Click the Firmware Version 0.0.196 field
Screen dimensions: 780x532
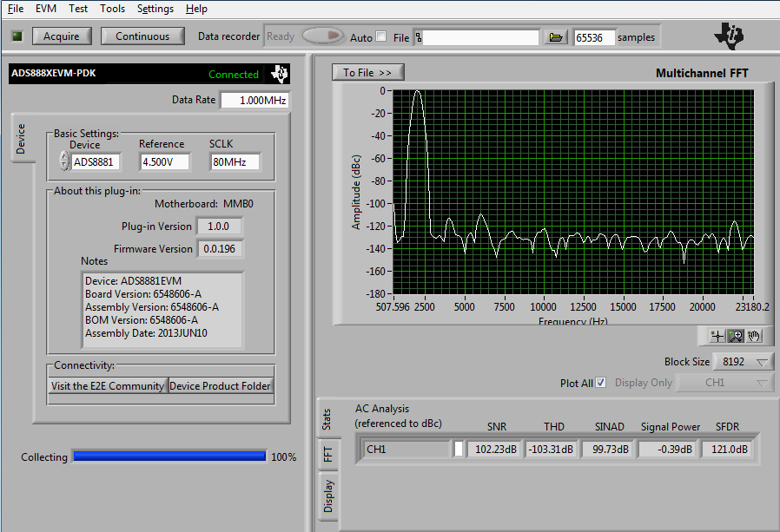(220, 248)
